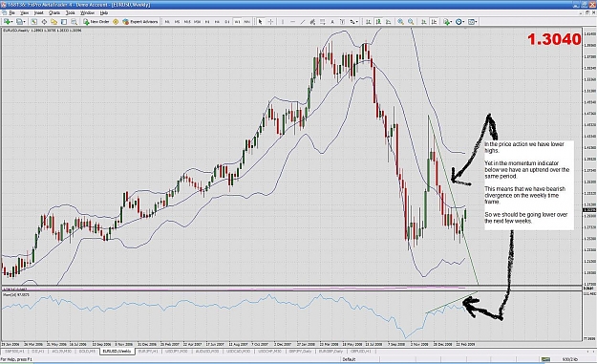
Task: Open the File menu
Action: [11, 12]
